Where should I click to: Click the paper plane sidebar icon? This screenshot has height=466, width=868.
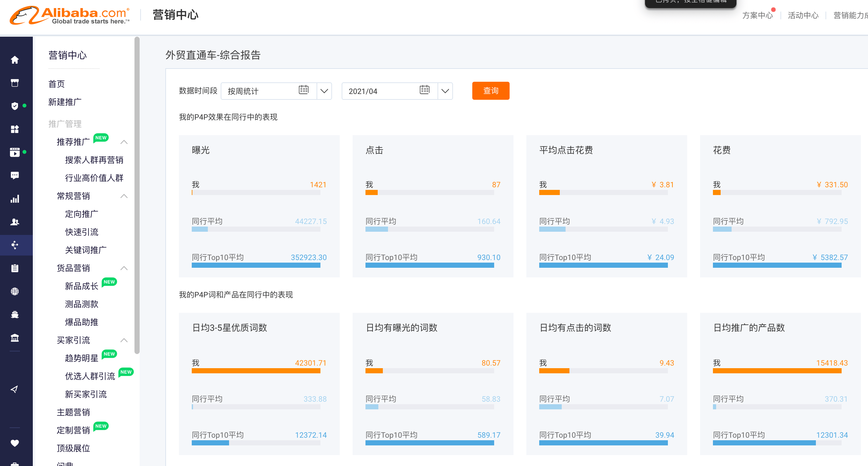pyautogui.click(x=14, y=389)
